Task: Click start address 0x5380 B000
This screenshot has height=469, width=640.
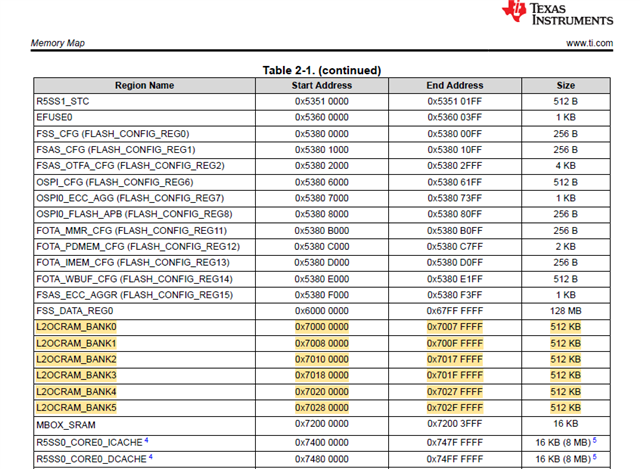Action: click(322, 231)
